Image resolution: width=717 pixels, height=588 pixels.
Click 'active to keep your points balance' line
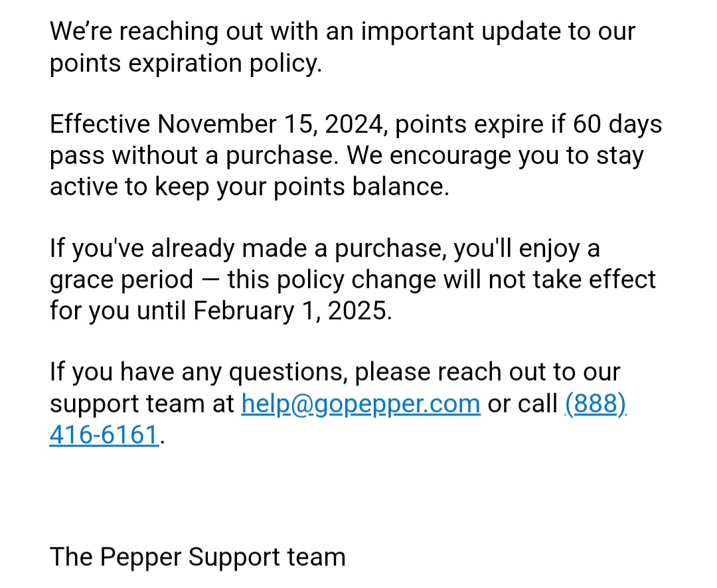(x=250, y=186)
